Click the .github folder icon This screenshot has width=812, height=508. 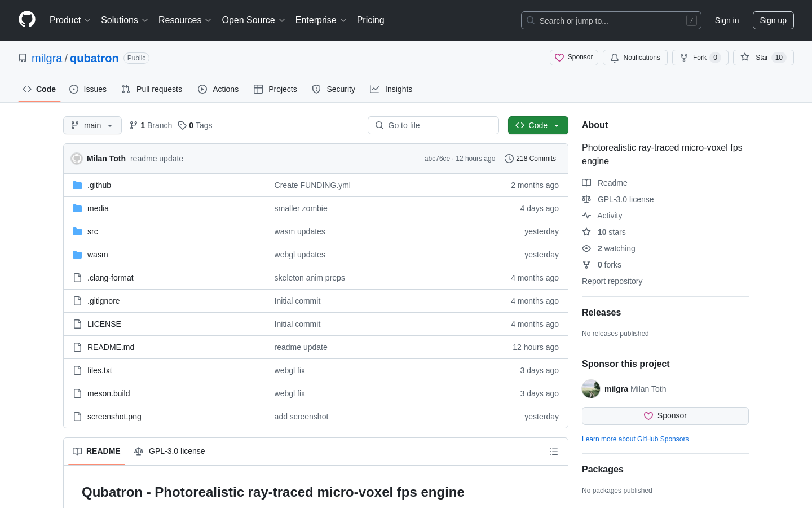pyautogui.click(x=77, y=185)
